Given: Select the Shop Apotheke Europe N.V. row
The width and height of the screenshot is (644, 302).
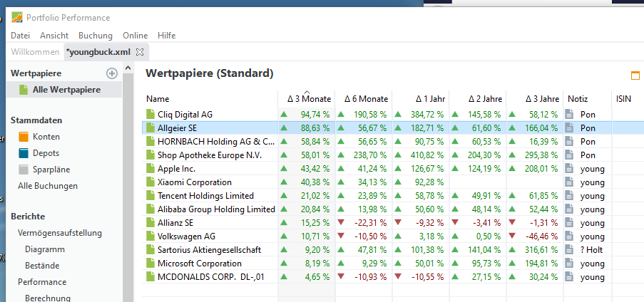Looking at the screenshot, I should point(393,155).
